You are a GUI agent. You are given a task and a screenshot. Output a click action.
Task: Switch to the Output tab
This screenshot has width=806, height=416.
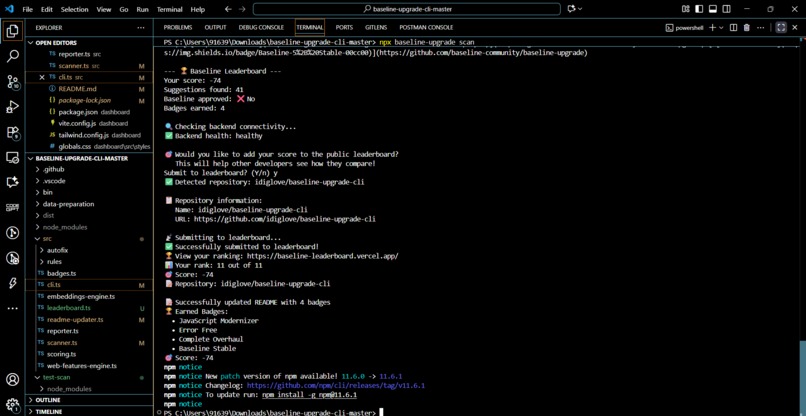coord(215,28)
